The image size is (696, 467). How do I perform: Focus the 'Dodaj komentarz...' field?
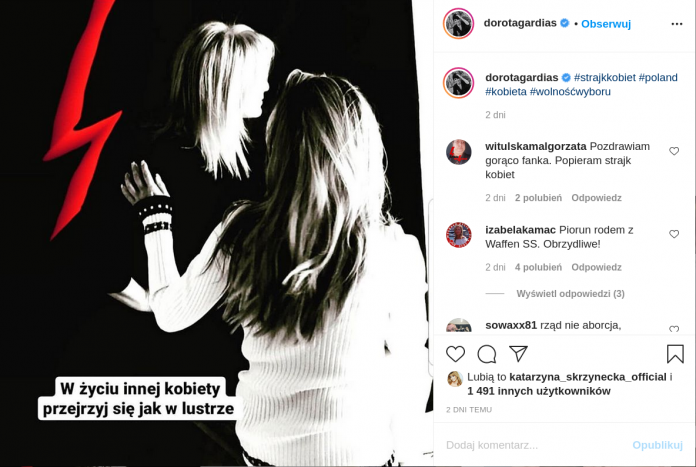pyautogui.click(x=533, y=445)
